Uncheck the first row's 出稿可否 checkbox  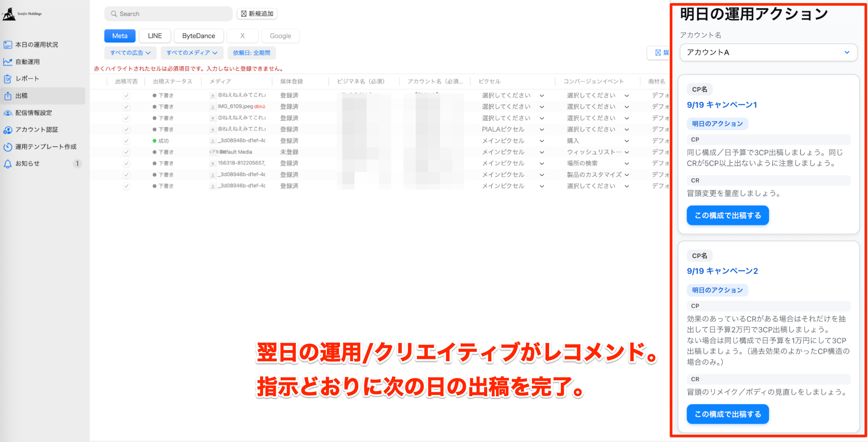tap(126, 95)
